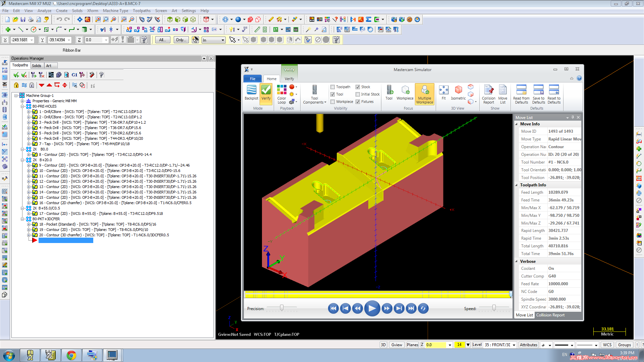The width and height of the screenshot is (644, 362).
Task: Click Save file icon in main toolbar
Action: pyautogui.click(x=23, y=19)
